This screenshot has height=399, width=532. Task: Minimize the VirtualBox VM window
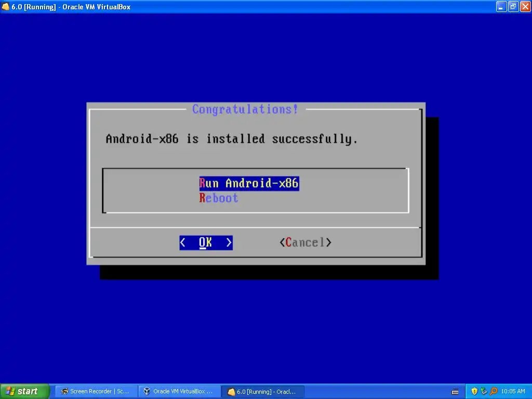(501, 6)
